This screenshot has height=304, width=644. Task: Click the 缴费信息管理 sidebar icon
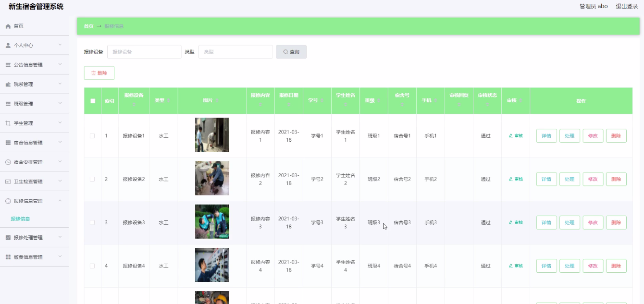[8, 257]
